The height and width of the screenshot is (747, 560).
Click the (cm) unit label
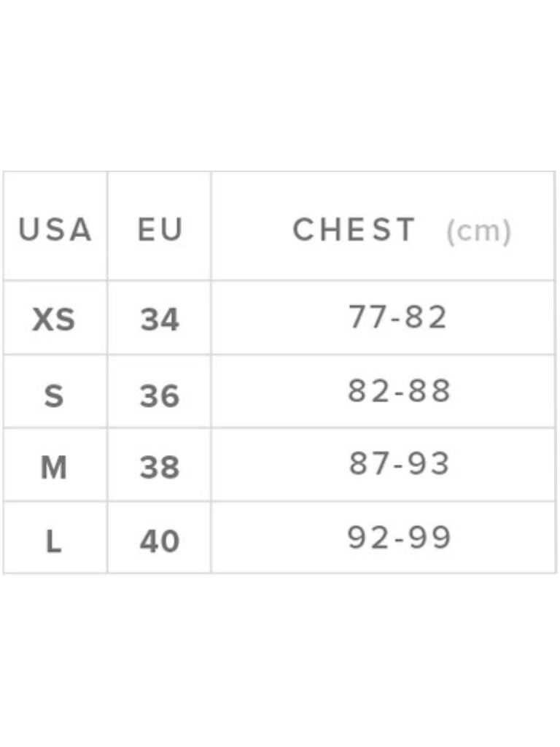(479, 232)
